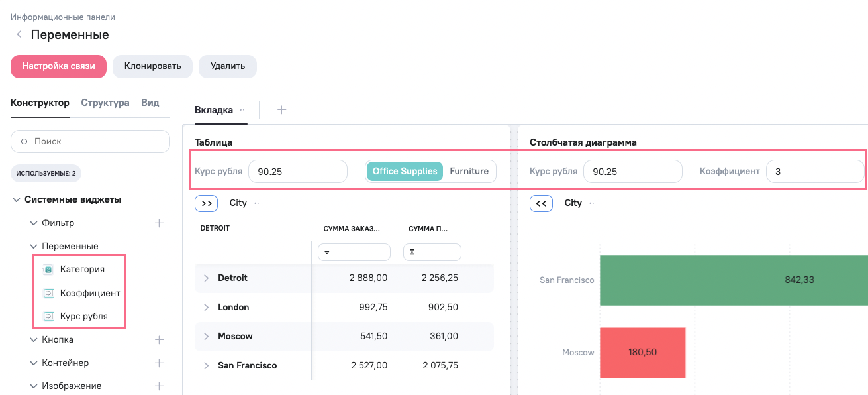
Task: Add a new tab with plus icon
Action: (281, 110)
